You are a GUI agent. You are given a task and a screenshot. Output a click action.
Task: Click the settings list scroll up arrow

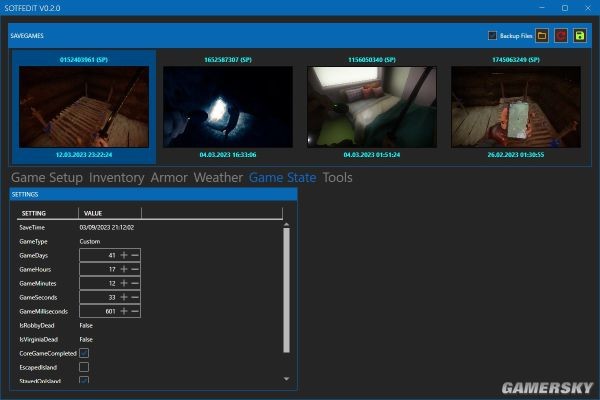[286, 224]
